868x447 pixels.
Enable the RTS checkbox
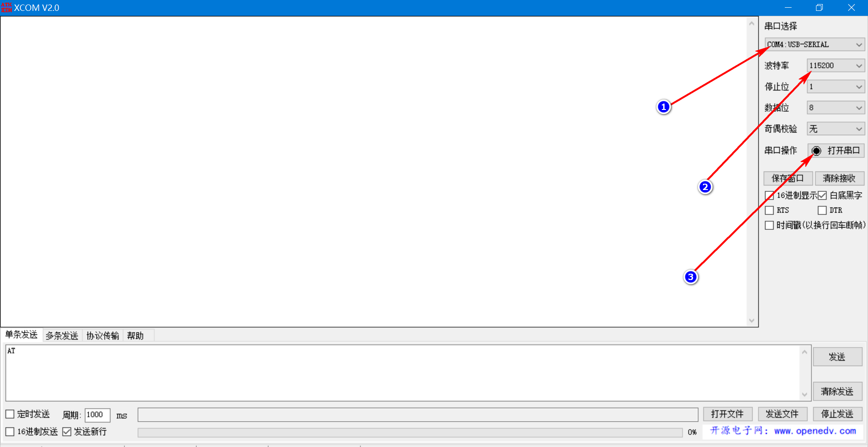(x=769, y=210)
